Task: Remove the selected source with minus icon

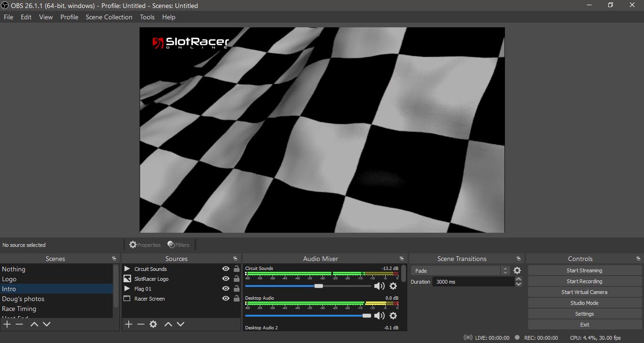Action: [141, 324]
